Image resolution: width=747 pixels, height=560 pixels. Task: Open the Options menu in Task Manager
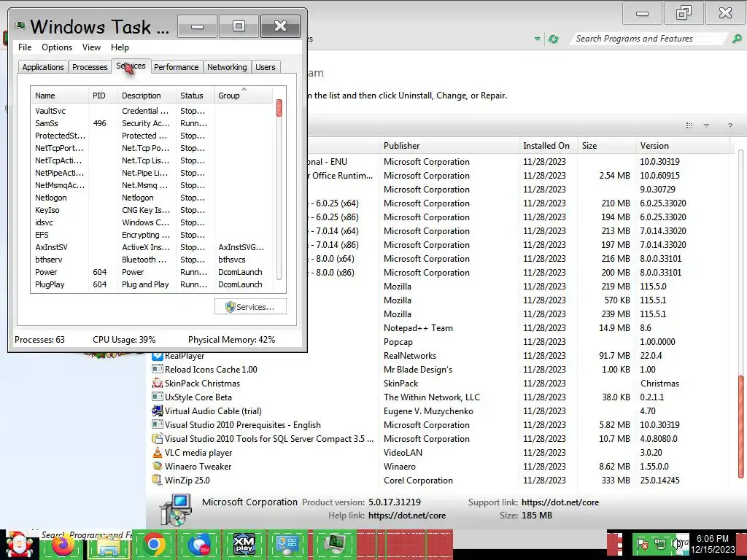pos(57,47)
